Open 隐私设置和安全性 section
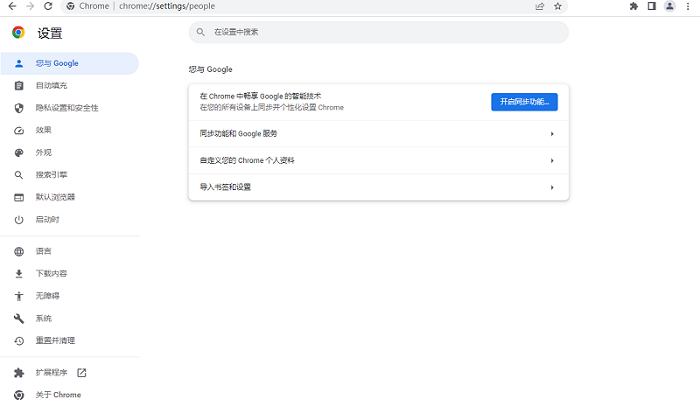Viewport: 700px width, 400px height. tap(66, 108)
